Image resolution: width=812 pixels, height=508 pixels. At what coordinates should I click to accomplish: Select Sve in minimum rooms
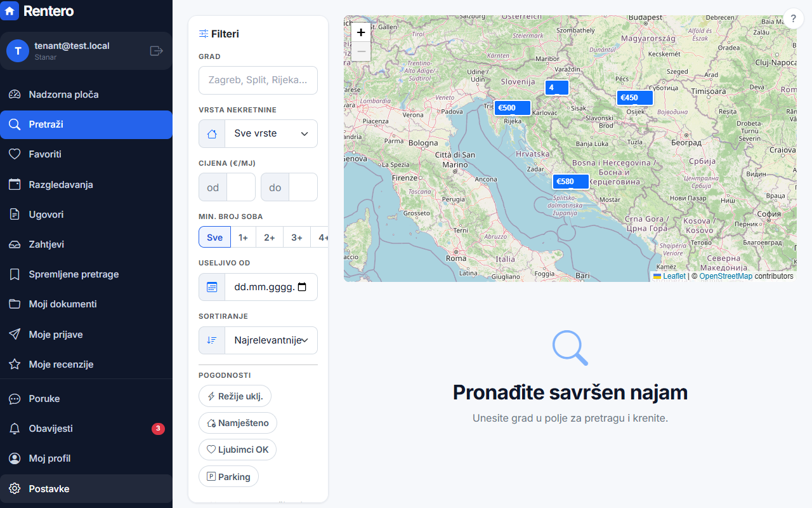tap(214, 237)
